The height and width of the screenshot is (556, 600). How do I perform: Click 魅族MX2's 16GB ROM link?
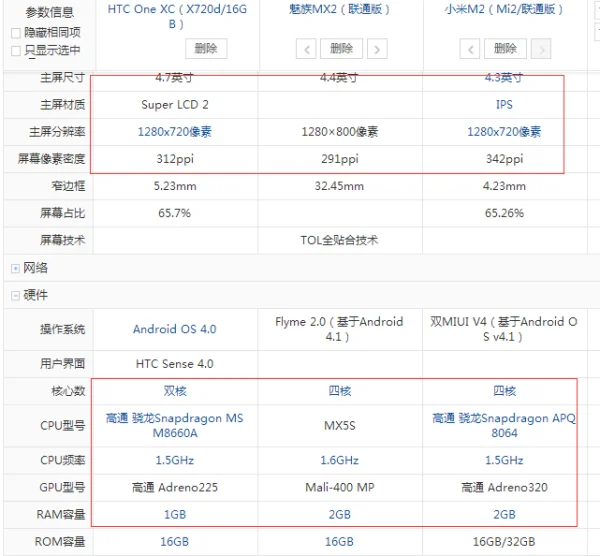click(x=339, y=541)
